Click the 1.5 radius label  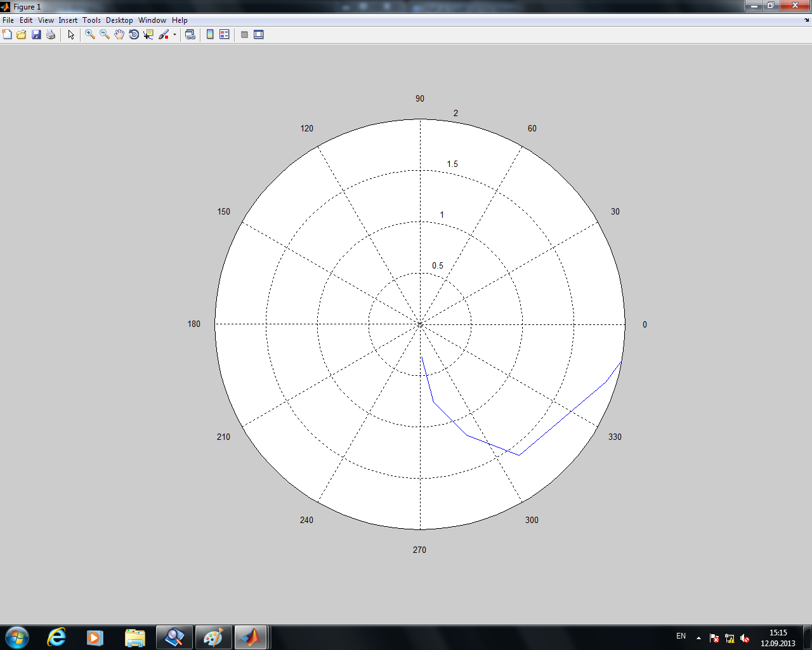click(x=452, y=164)
